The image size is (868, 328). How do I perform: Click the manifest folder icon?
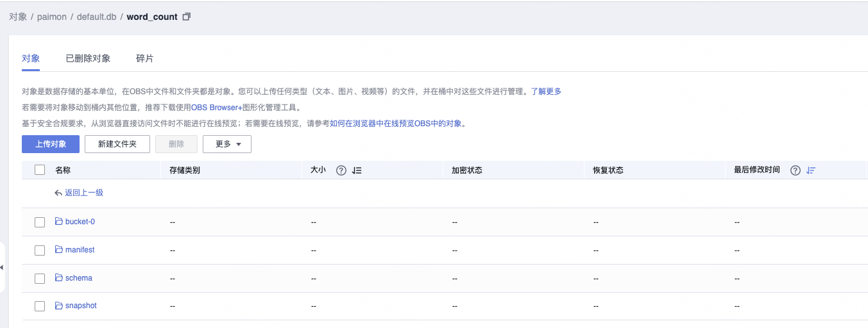(59, 250)
